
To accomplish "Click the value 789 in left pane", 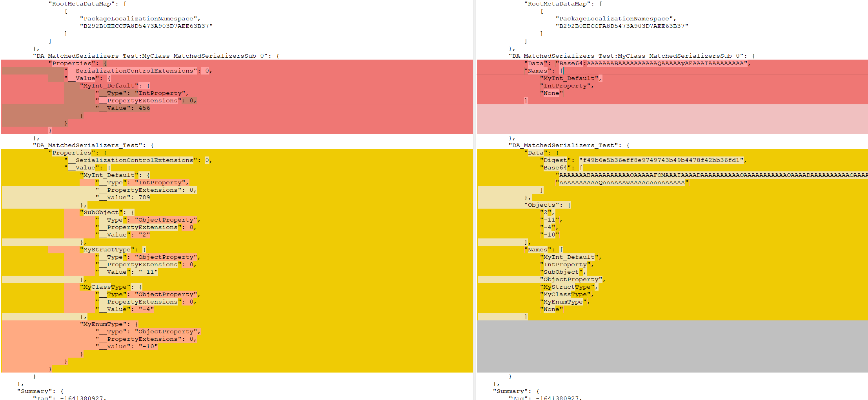I will [144, 198].
